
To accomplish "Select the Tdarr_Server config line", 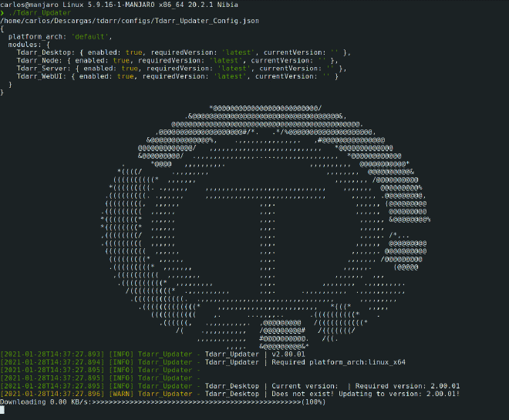I will point(181,69).
